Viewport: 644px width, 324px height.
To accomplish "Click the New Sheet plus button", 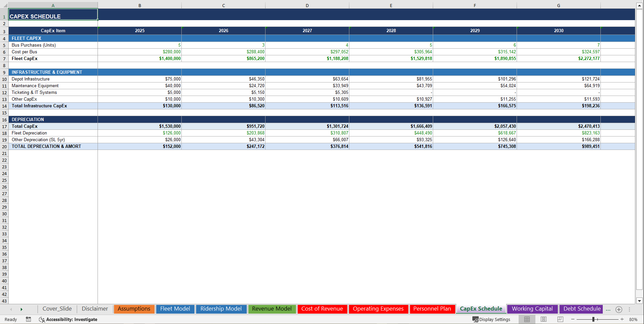I will pyautogui.click(x=619, y=309).
